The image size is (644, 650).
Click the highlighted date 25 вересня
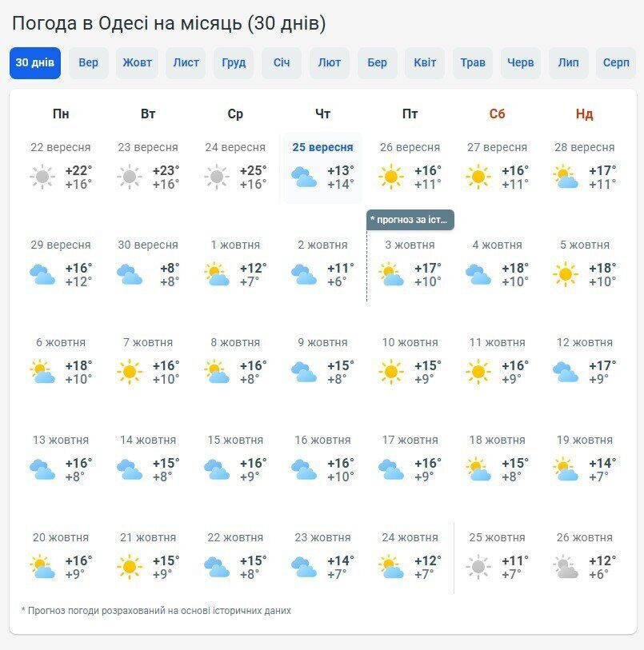321,147
